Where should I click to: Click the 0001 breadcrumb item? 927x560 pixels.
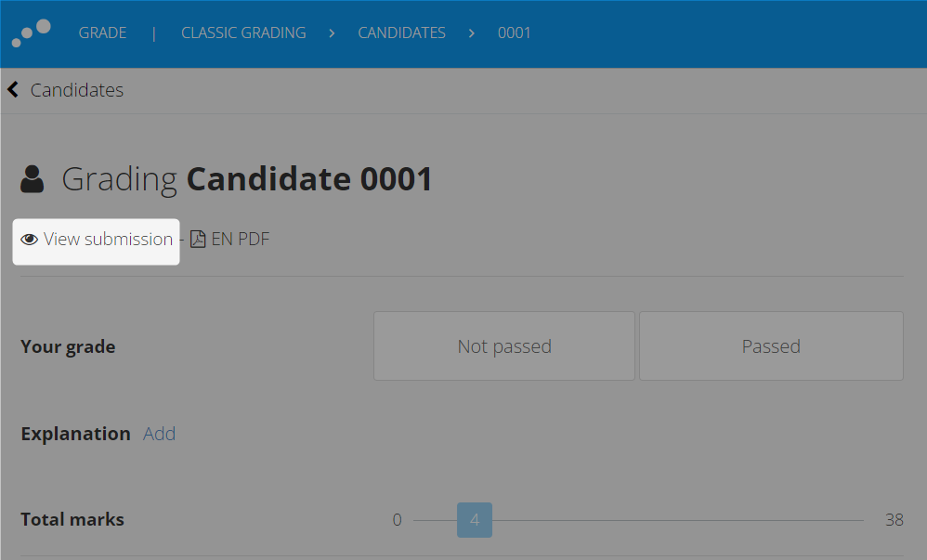(515, 33)
